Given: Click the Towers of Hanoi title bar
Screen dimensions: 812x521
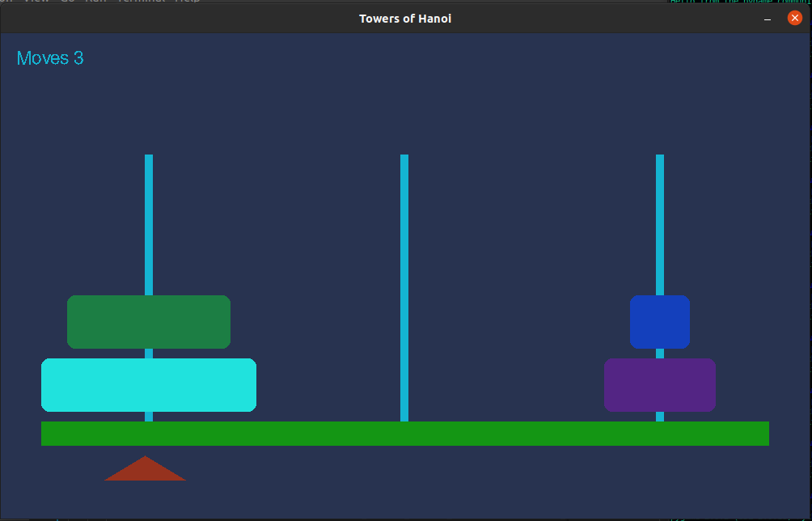Looking at the screenshot, I should 404,18.
